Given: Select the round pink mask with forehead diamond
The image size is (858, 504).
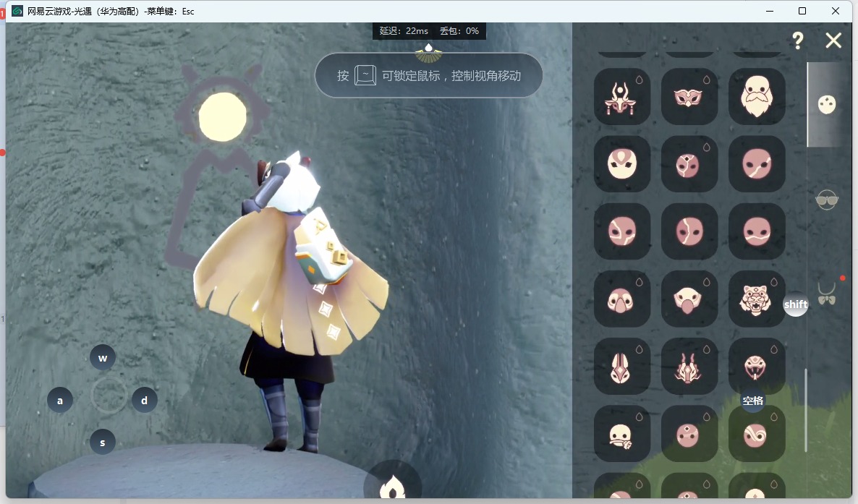Looking at the screenshot, I should coord(689,434).
